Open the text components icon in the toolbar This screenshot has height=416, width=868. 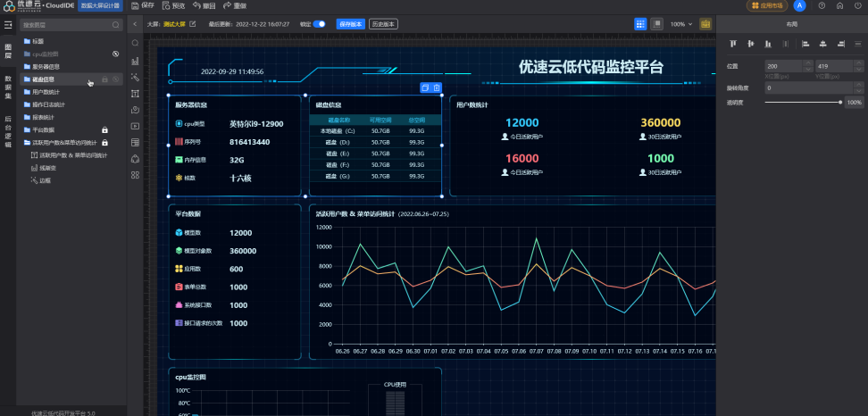135,94
